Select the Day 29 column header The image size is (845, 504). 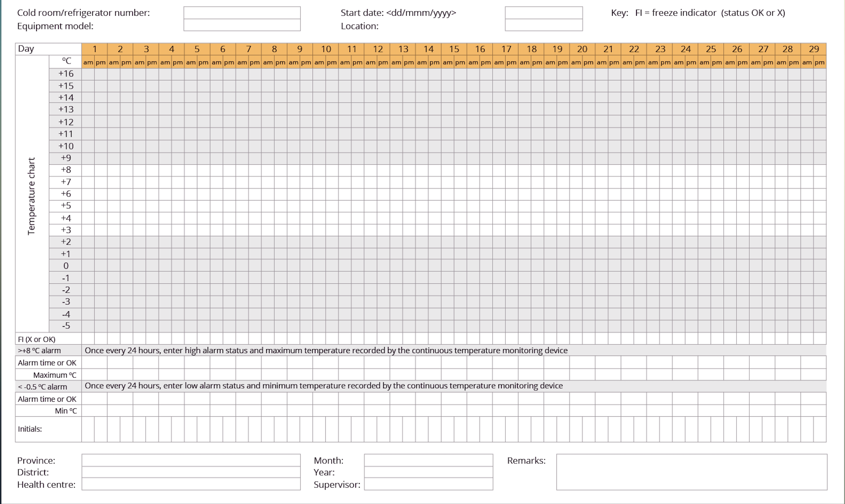[x=813, y=49]
